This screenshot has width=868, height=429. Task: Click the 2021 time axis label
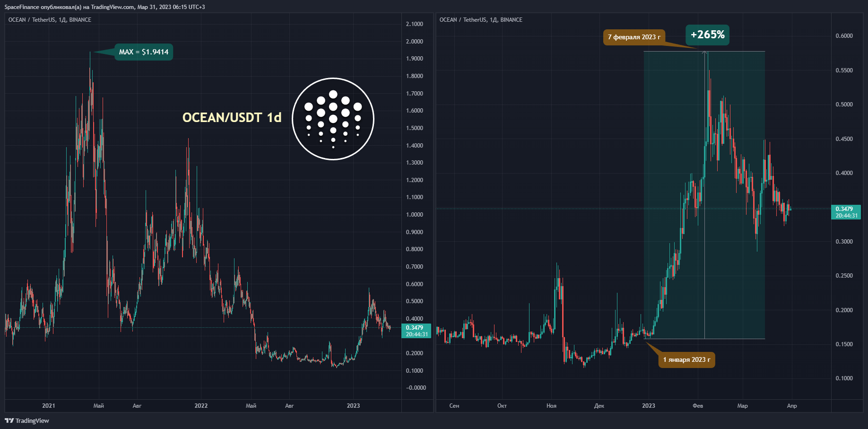point(49,406)
